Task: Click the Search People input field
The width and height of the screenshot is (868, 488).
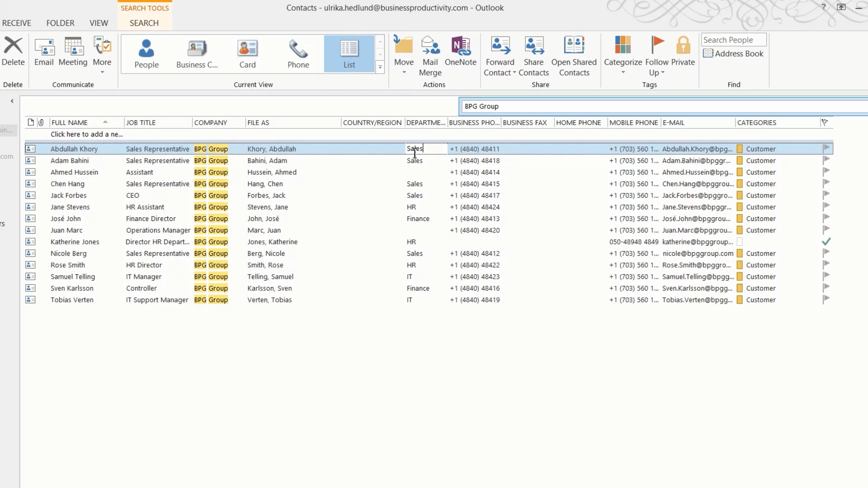Action: pyautogui.click(x=733, y=40)
